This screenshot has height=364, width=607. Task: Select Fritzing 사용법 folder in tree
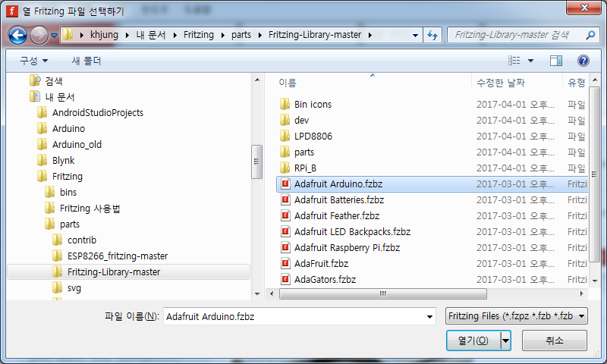90,208
